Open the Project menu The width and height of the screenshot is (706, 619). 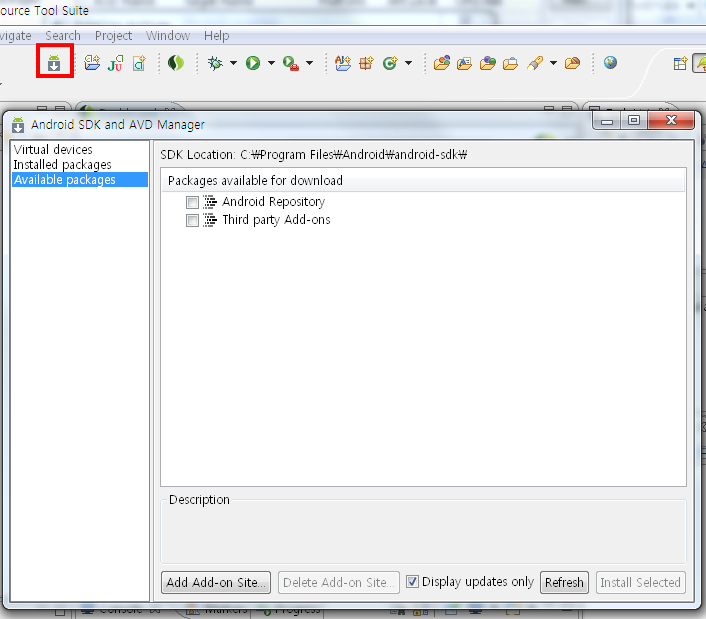pyautogui.click(x=113, y=36)
